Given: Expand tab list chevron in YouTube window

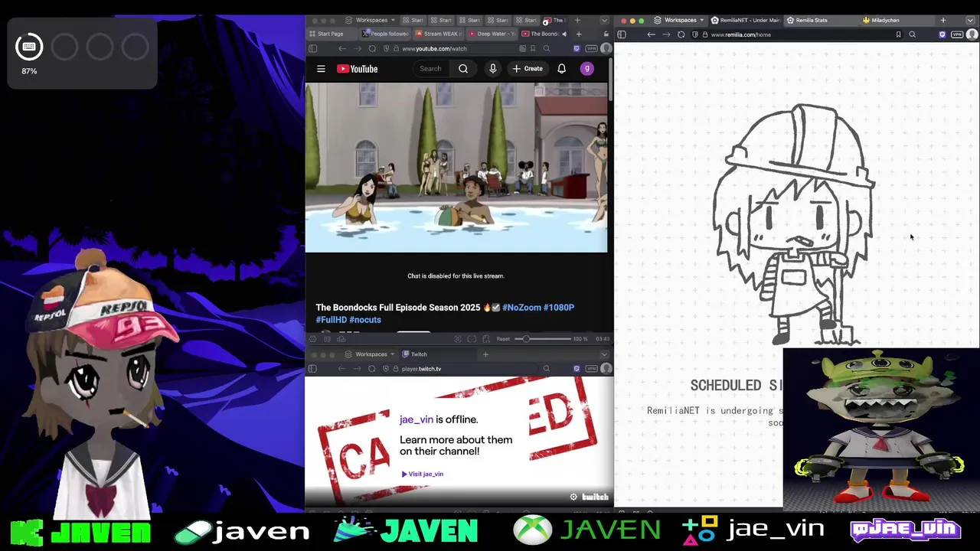Looking at the screenshot, I should tap(604, 20).
